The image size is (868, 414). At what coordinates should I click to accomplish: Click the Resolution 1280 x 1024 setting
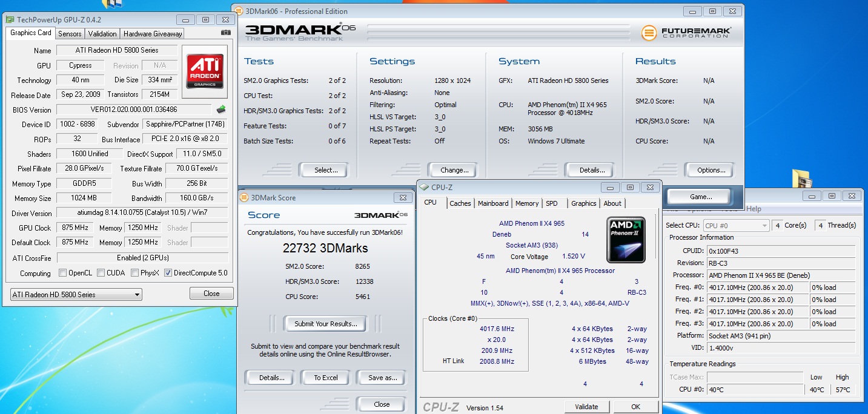point(452,80)
